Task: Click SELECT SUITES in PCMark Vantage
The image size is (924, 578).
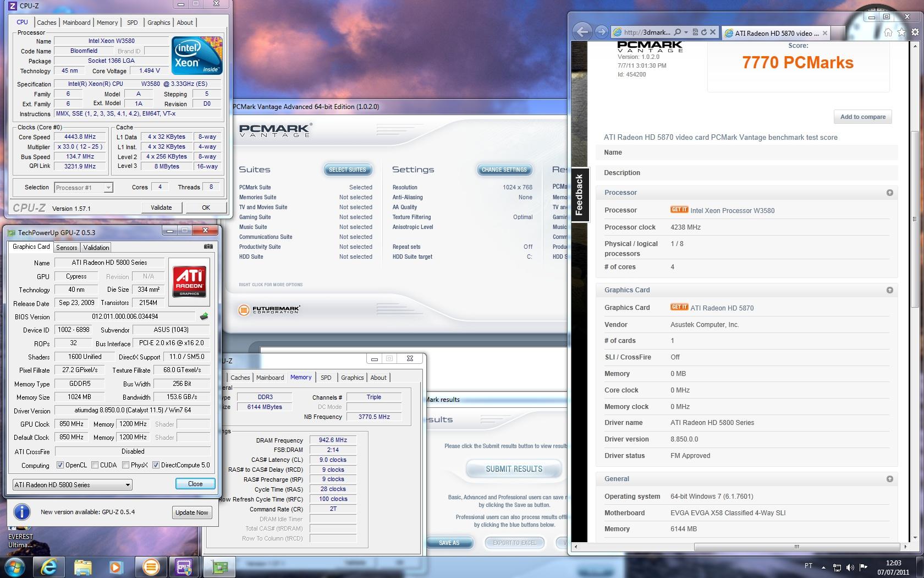Action: 348,170
